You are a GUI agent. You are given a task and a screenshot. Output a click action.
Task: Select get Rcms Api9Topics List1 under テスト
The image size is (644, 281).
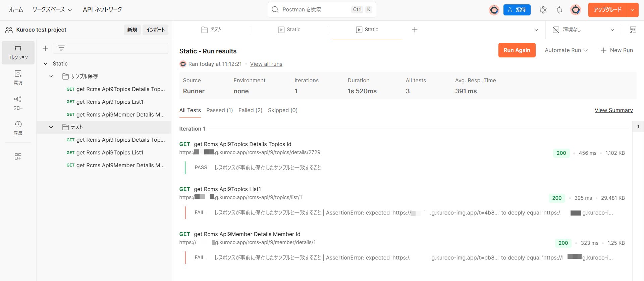(110, 153)
